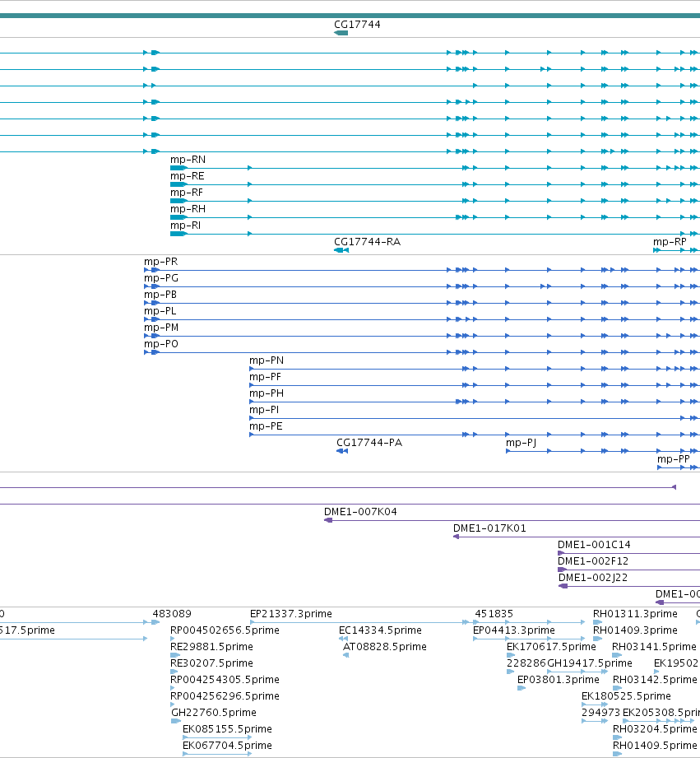Select the CG17744-RA transcript glyph
Screen dimensions: 700x758
click(341, 250)
